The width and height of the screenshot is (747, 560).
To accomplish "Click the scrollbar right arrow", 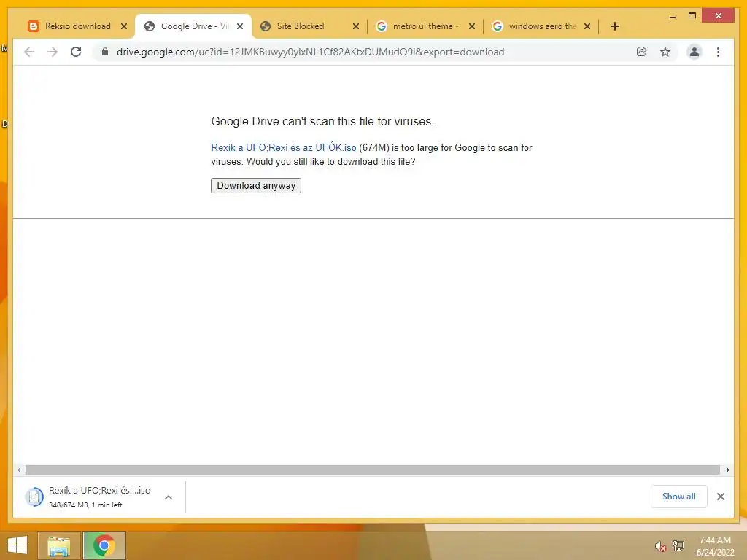I will 727,470.
